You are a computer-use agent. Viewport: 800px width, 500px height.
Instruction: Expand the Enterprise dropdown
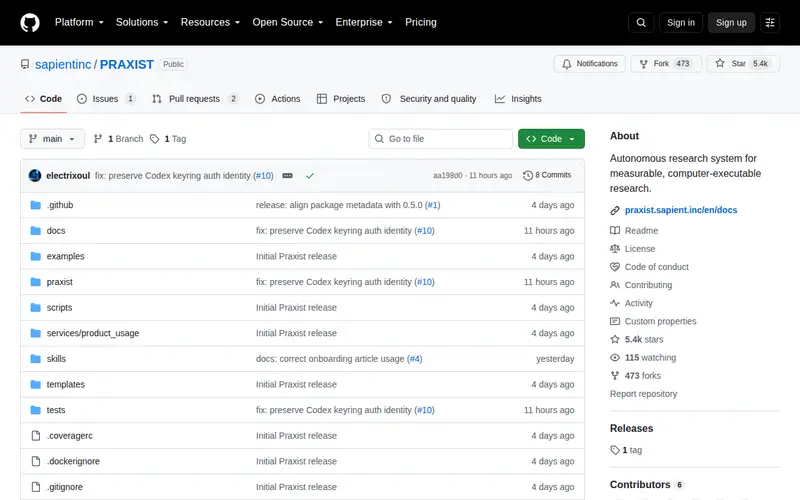pos(364,22)
